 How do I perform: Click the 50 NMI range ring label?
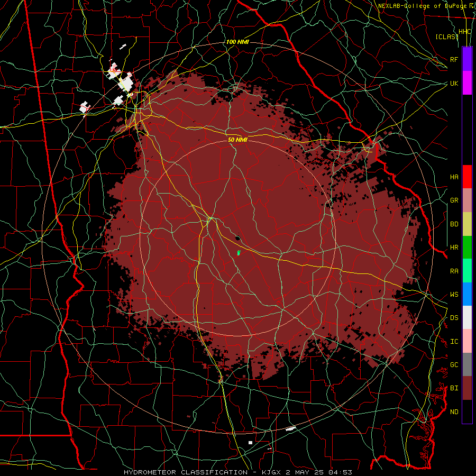[x=237, y=140]
